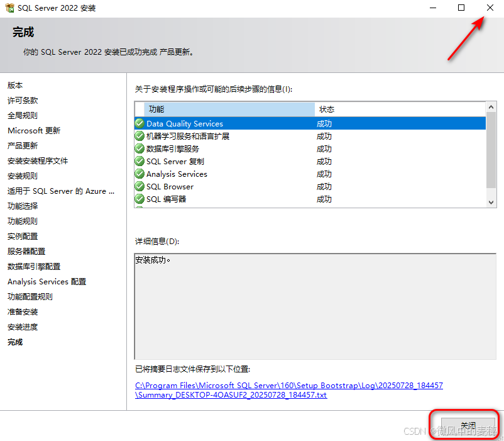Click the green check icon beside SQL Server 复制
The height and width of the screenshot is (441, 504).
[140, 161]
